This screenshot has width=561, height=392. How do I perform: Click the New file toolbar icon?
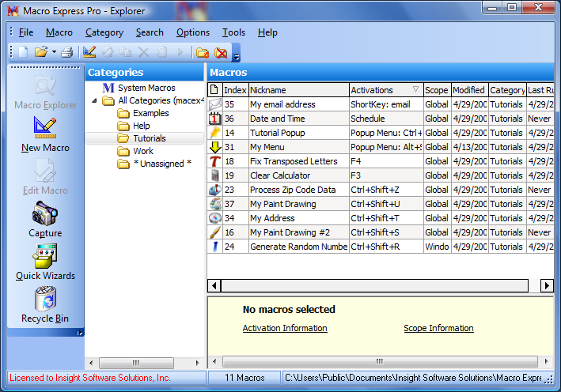[23, 52]
